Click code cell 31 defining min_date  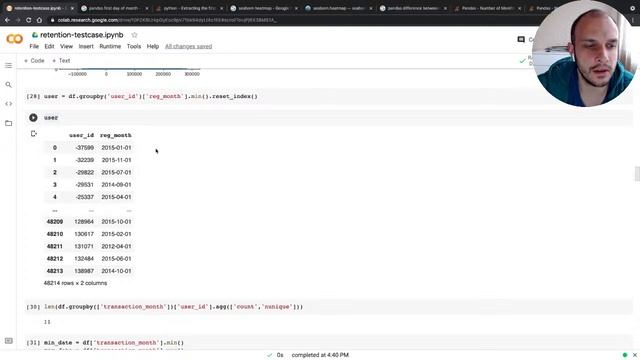pyautogui.click(x=329, y=343)
